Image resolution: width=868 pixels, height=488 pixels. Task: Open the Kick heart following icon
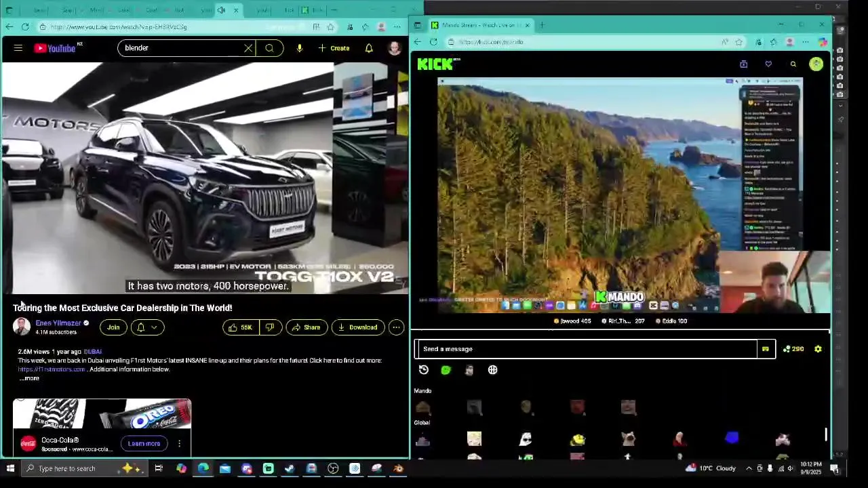768,64
